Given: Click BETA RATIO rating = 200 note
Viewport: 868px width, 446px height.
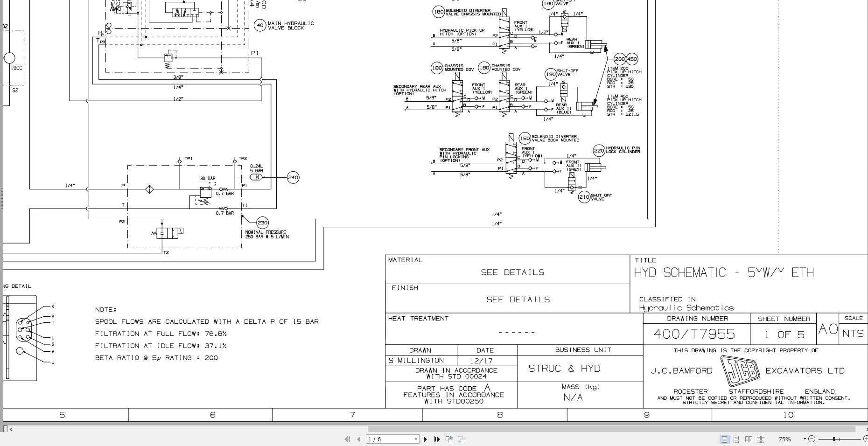Looking at the screenshot, I should coord(156,358).
